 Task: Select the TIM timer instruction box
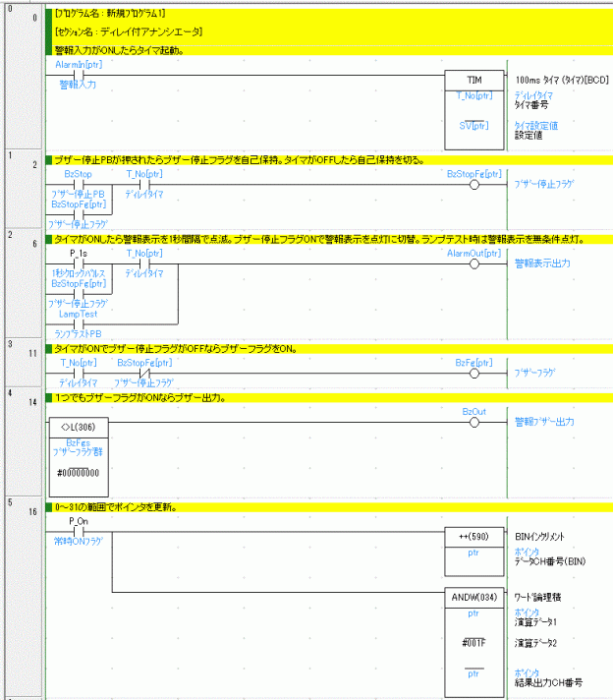tap(474, 109)
